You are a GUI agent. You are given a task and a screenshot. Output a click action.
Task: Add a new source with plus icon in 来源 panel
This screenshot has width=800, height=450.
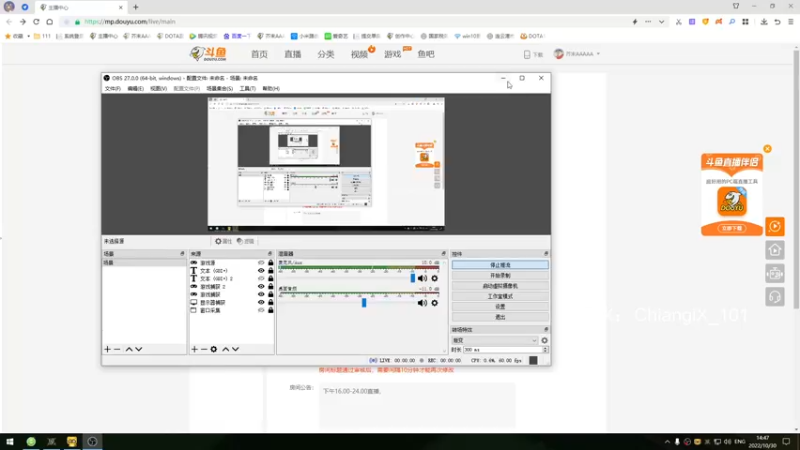194,349
